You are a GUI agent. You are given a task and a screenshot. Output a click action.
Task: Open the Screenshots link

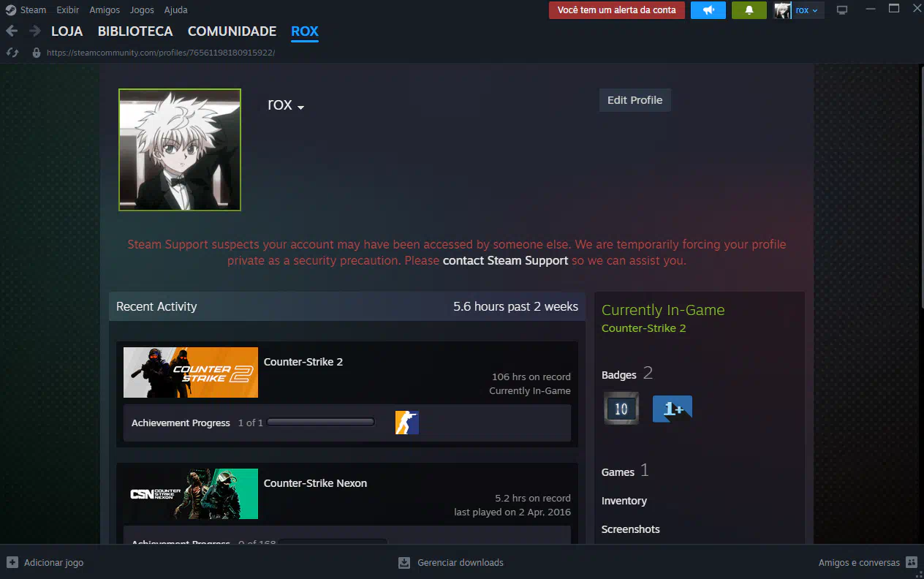click(x=631, y=529)
